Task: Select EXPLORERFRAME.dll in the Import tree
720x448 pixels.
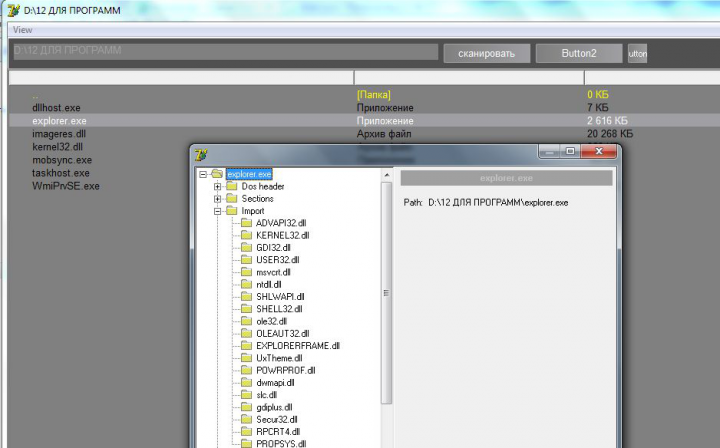Action: point(298,346)
